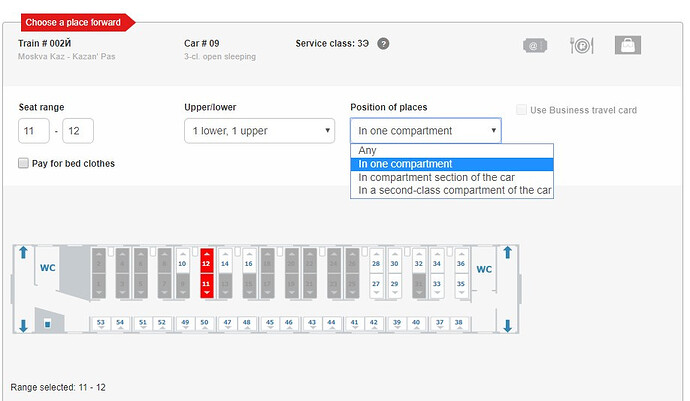Image resolution: width=690 pixels, height=401 pixels.
Task: Toggle the Use Business travel card checkbox
Action: [521, 110]
